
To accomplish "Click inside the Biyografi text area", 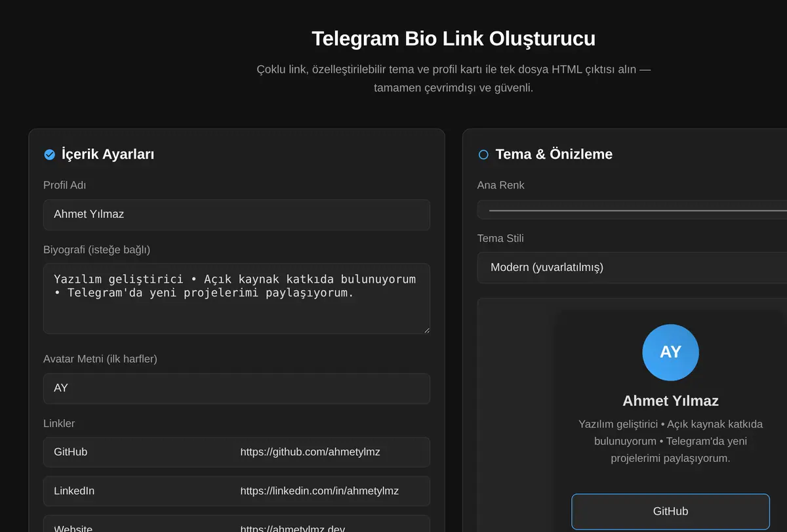I will [237, 298].
